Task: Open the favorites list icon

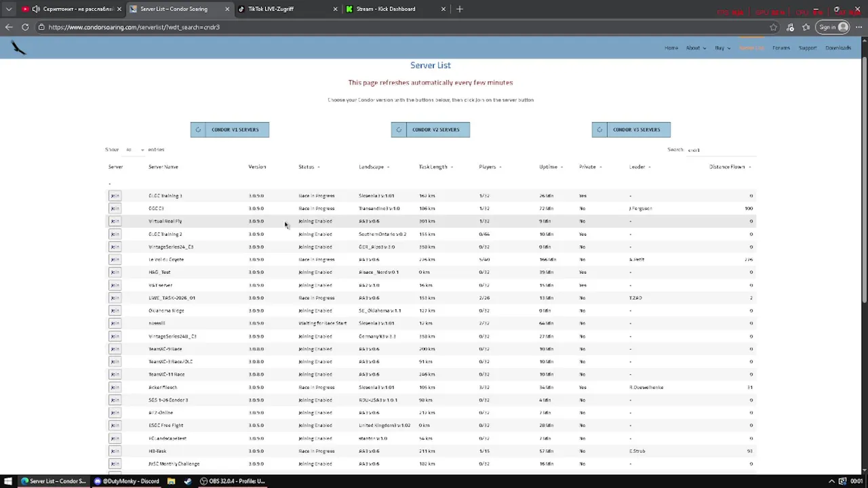Action: click(806, 27)
